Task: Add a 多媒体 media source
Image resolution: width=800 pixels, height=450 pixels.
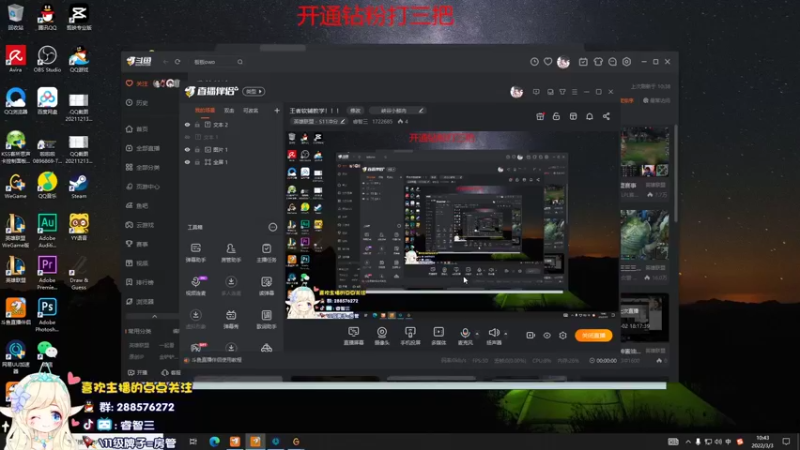Action: pos(438,336)
